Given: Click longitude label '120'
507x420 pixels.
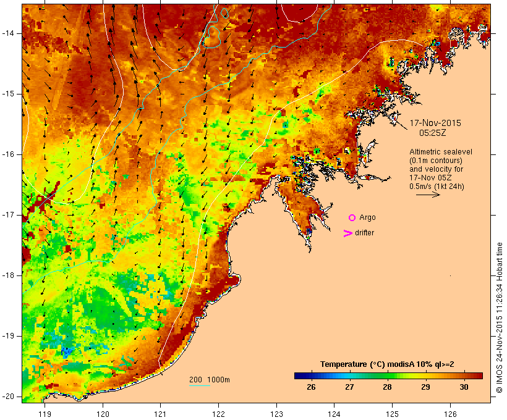Looking at the screenshot, I should pos(103,414).
